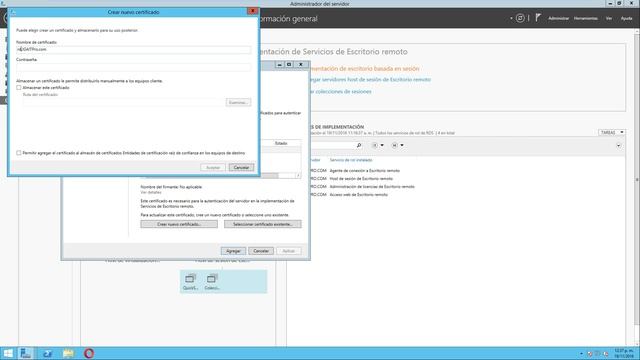The width and height of the screenshot is (640, 360).
Task: Open the Administrar menu
Action: pos(558,18)
